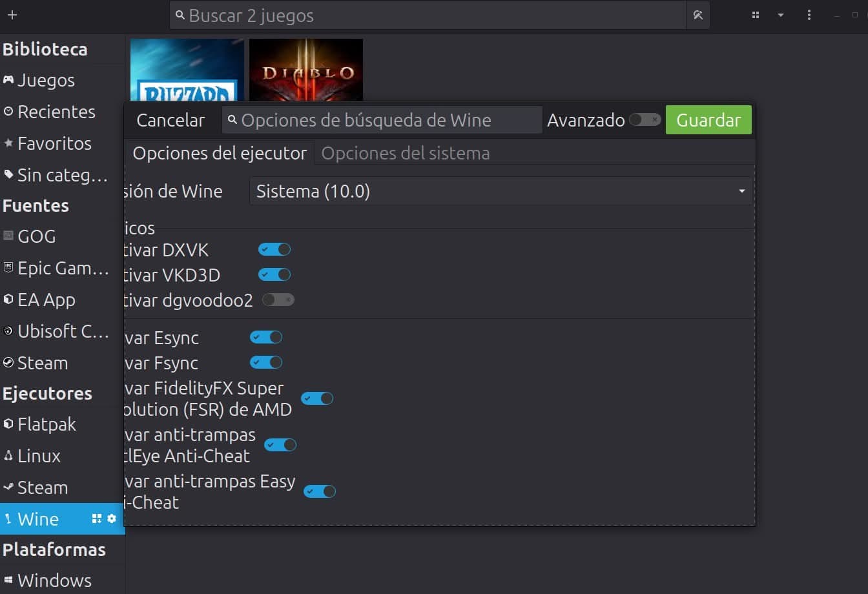Screen dimensions: 868x594
Task: Click the green Guardar button
Action: point(708,120)
